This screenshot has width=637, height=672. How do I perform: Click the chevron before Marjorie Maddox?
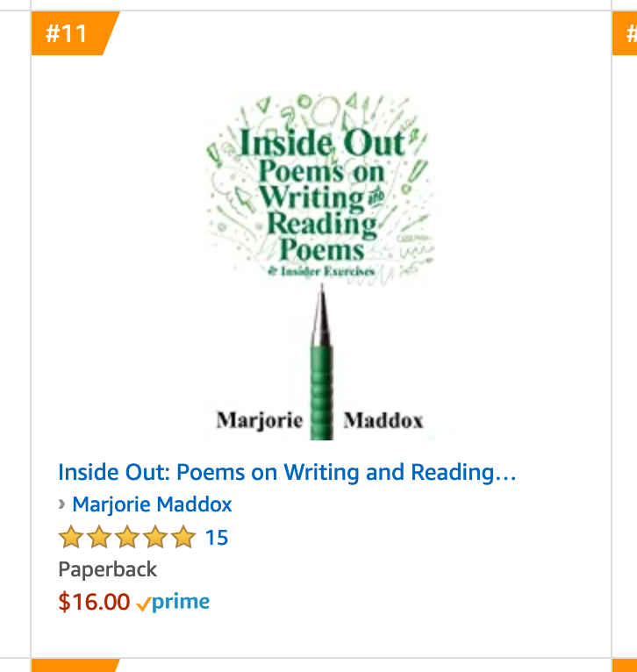pyautogui.click(x=62, y=504)
